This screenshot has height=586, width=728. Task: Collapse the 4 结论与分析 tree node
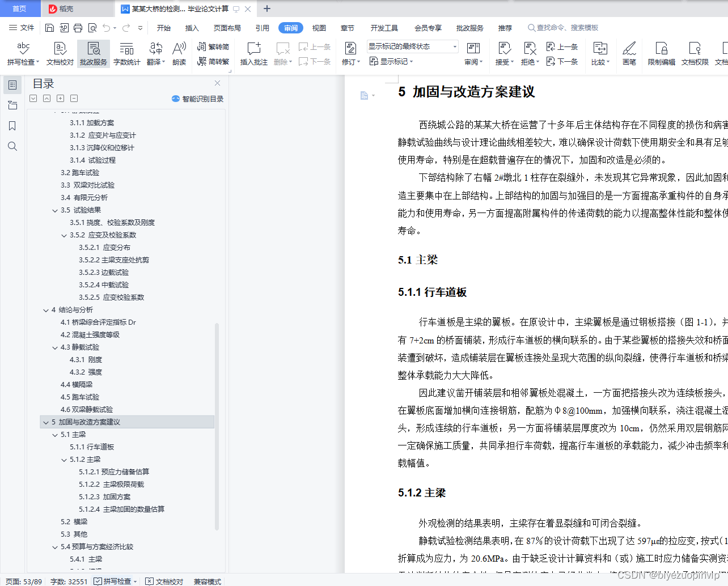(x=46, y=310)
